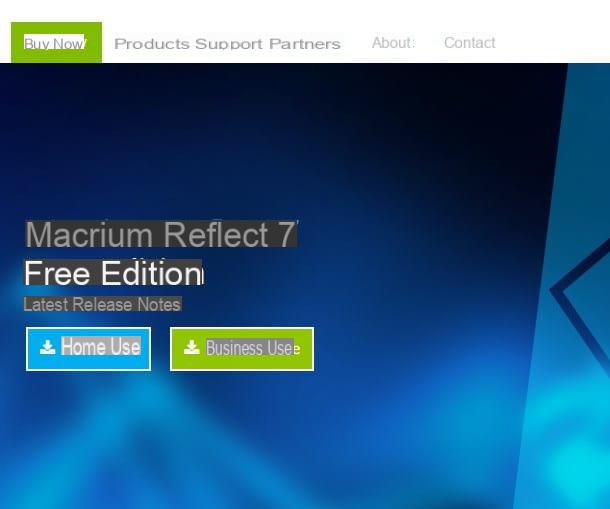Click the download icon beside Business Use
The height and width of the screenshot is (509, 610).
pyautogui.click(x=192, y=347)
